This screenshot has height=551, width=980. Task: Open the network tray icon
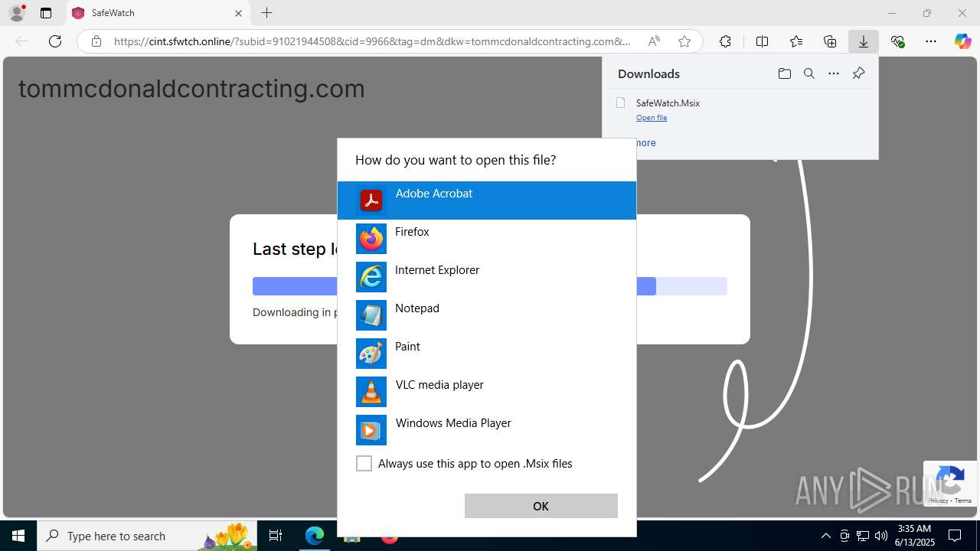coord(863,536)
